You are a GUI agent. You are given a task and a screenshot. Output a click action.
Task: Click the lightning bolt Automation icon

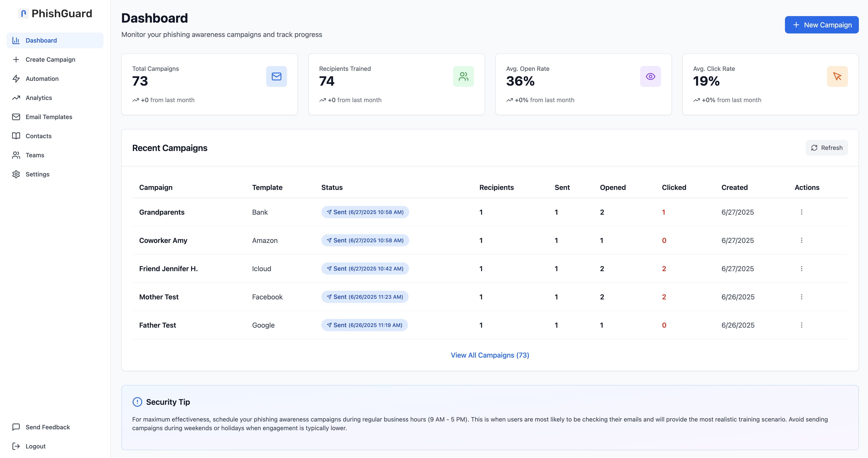pos(16,78)
